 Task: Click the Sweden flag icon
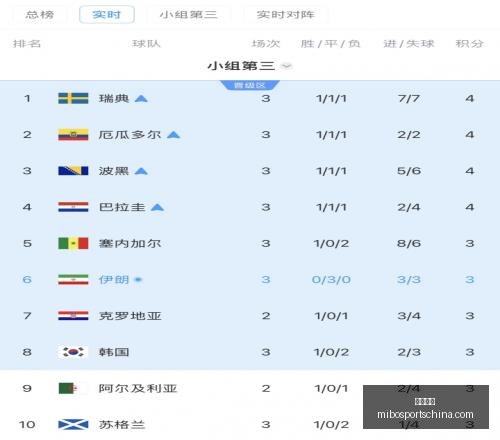(x=73, y=98)
